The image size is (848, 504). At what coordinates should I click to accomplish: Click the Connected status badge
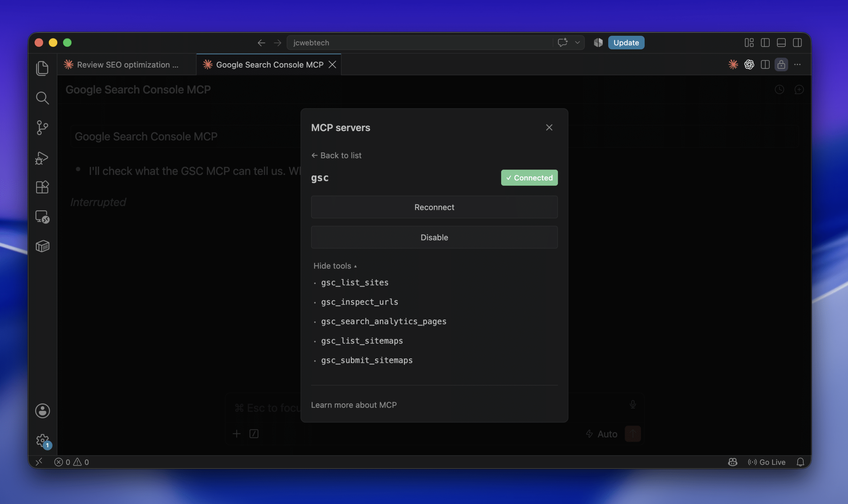click(529, 177)
